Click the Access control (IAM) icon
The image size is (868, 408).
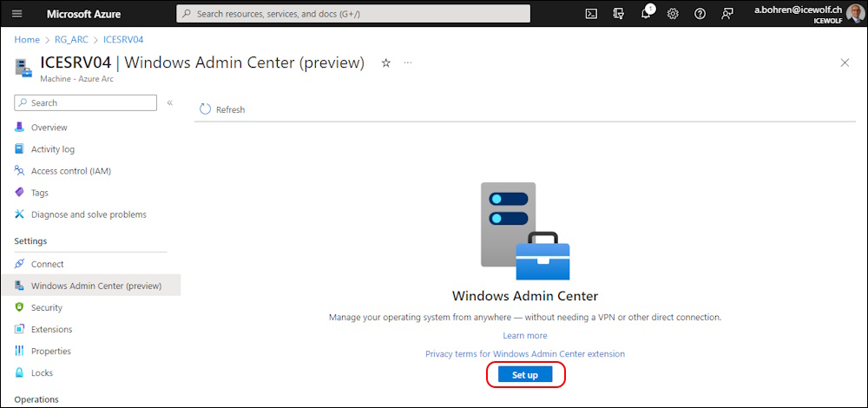[20, 170]
